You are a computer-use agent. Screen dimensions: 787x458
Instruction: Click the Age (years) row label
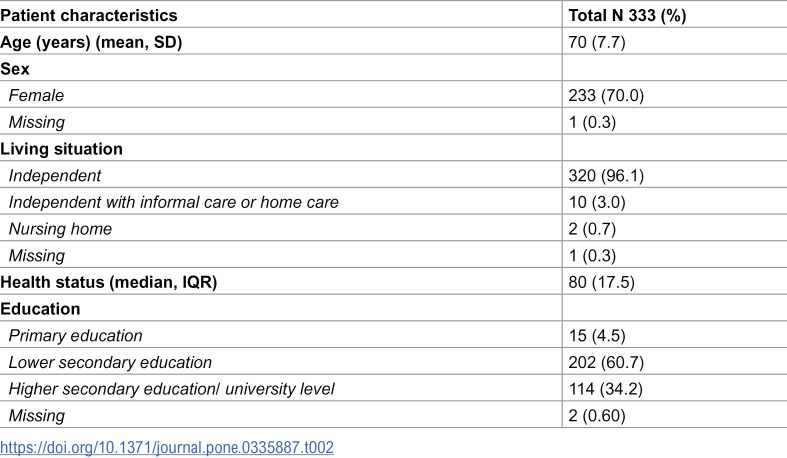click(91, 42)
